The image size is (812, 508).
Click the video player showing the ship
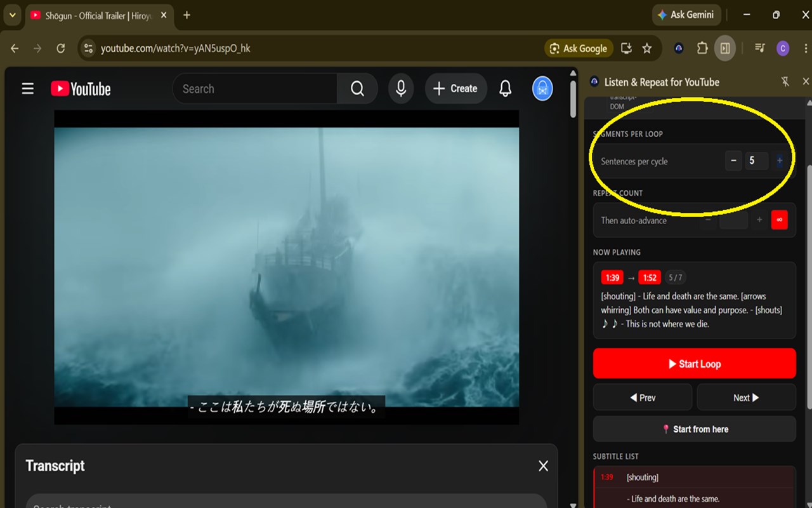pos(287,267)
